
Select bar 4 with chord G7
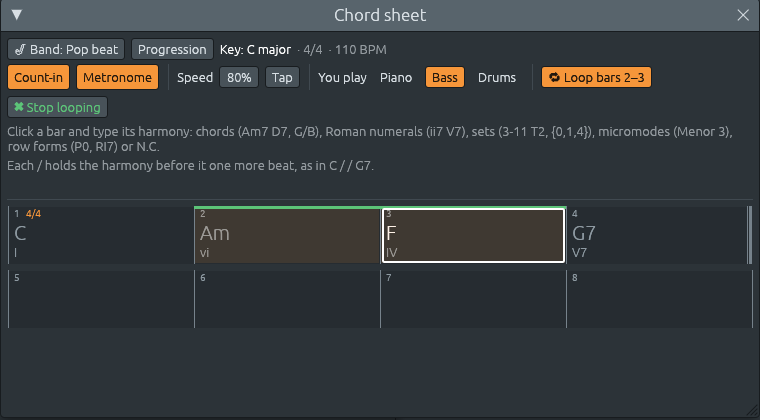(x=659, y=235)
